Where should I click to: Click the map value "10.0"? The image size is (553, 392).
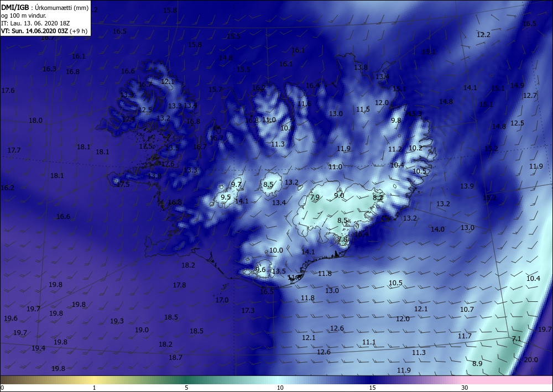[276, 250]
